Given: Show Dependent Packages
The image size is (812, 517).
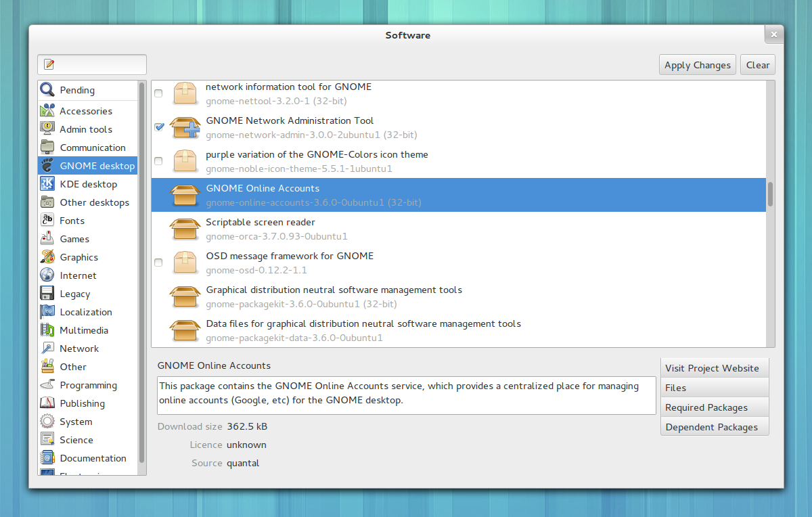Looking at the screenshot, I should [x=715, y=427].
